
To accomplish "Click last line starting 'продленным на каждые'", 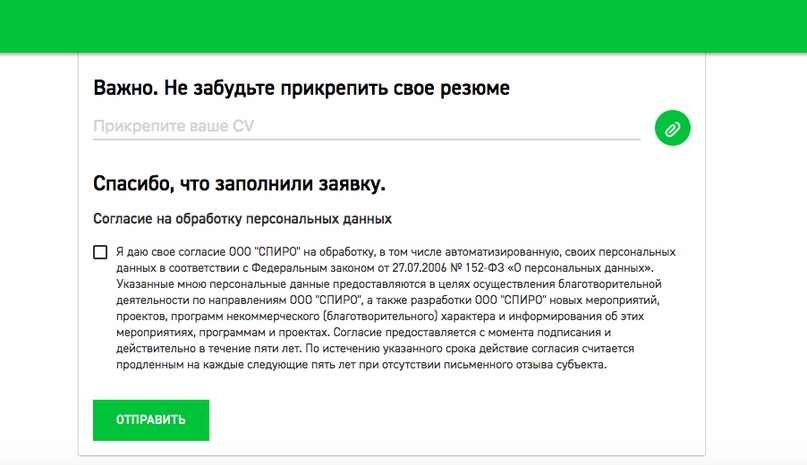I will [361, 365].
